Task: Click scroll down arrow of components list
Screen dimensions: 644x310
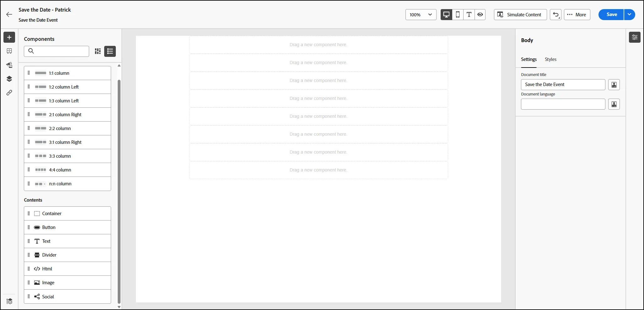Action: tap(119, 307)
